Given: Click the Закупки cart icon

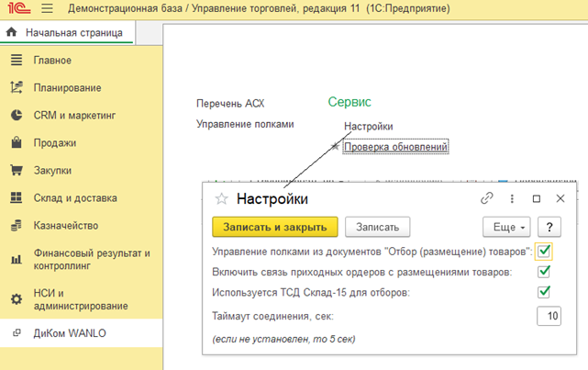Looking at the screenshot, I should pos(15,171).
